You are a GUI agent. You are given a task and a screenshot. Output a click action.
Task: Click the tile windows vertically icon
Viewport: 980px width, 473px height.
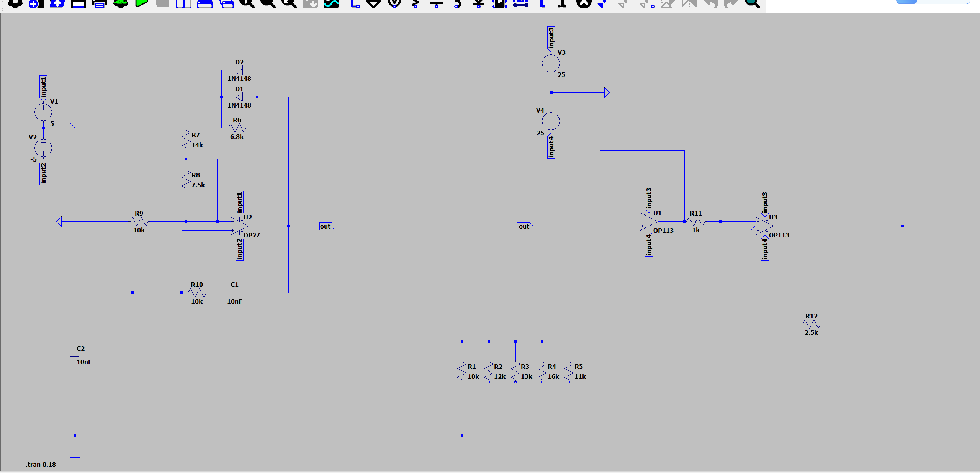coord(183,4)
